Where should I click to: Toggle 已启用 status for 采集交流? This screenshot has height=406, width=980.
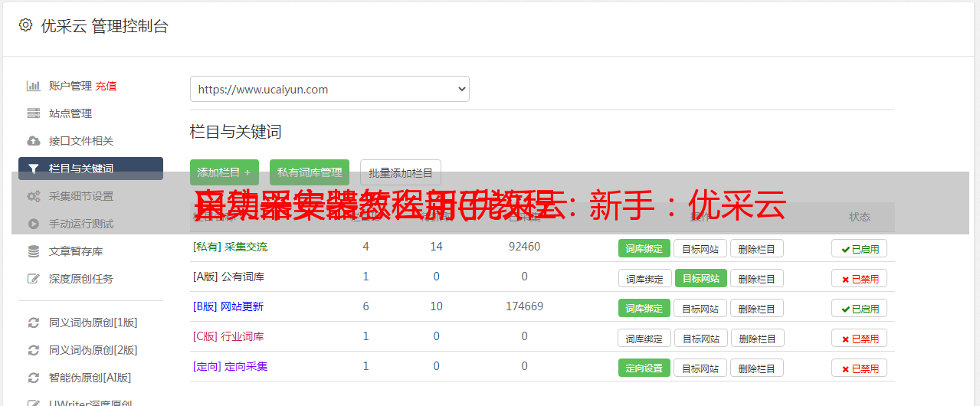860,248
